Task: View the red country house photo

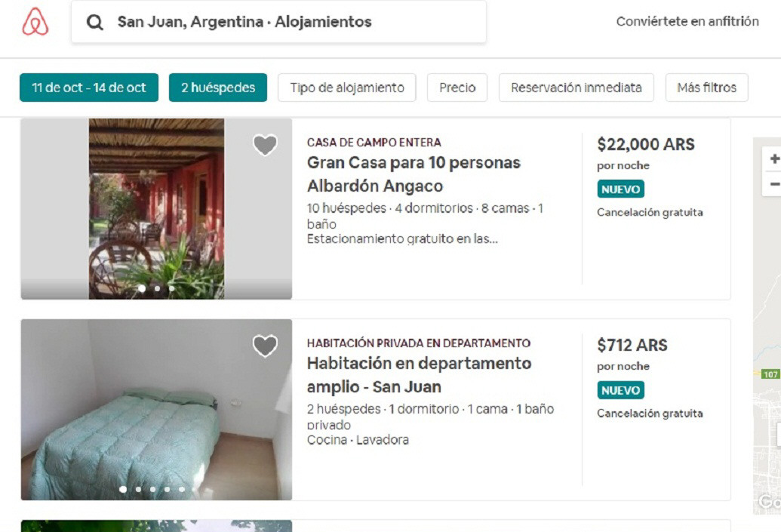Action: (156, 209)
